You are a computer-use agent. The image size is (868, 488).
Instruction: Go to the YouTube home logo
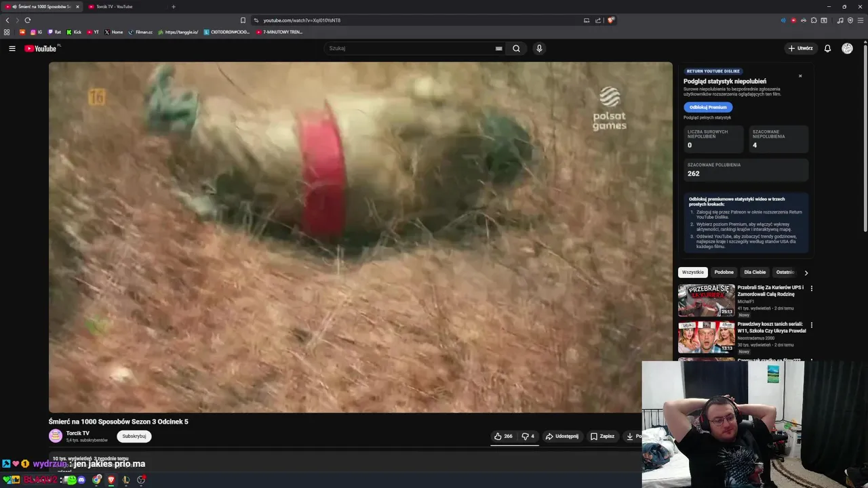pos(41,48)
